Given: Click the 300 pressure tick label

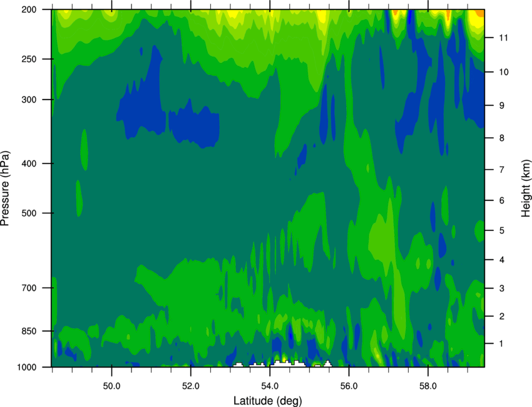Looking at the screenshot, I should (29, 100).
